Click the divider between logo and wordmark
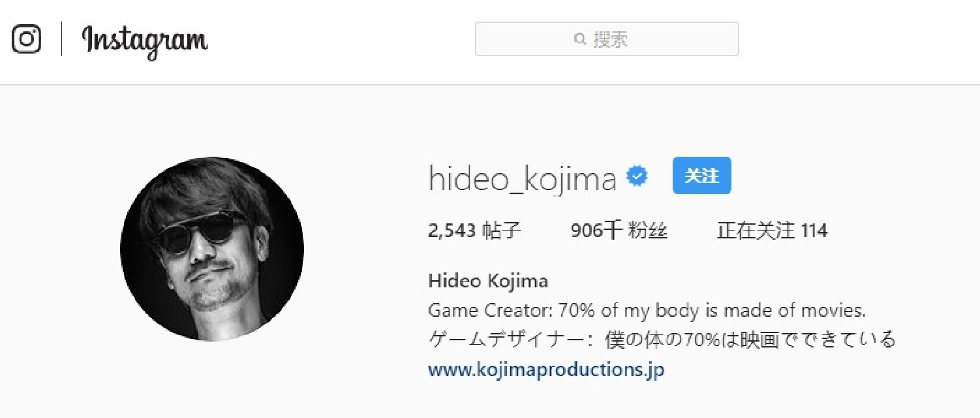Viewport: 980px width, 418px height. 62,39
